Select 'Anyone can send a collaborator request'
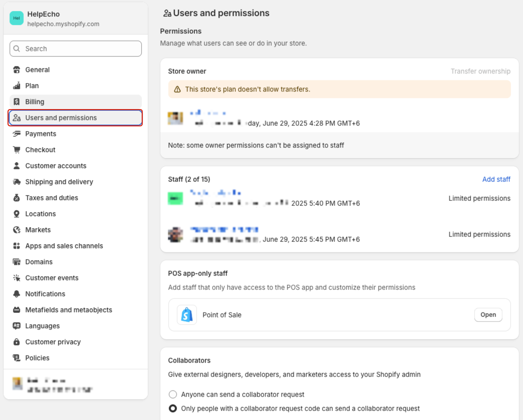523x420 pixels. coord(173,394)
